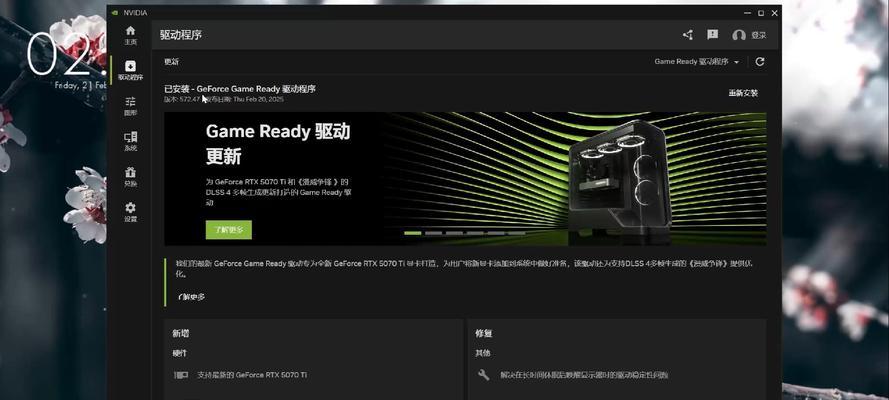The image size is (889, 400).
Task: Minimize the NVIDIA app window
Action: (748, 12)
